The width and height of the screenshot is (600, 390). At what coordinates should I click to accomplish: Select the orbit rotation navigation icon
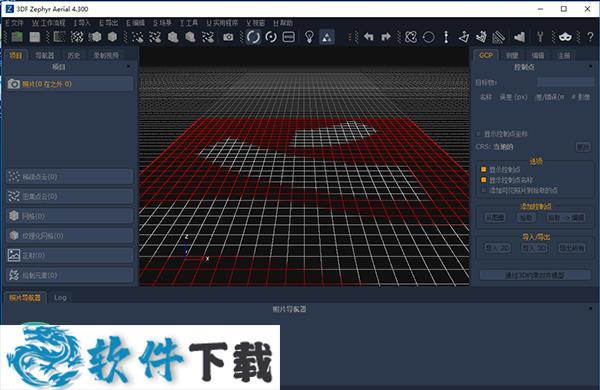point(253,37)
